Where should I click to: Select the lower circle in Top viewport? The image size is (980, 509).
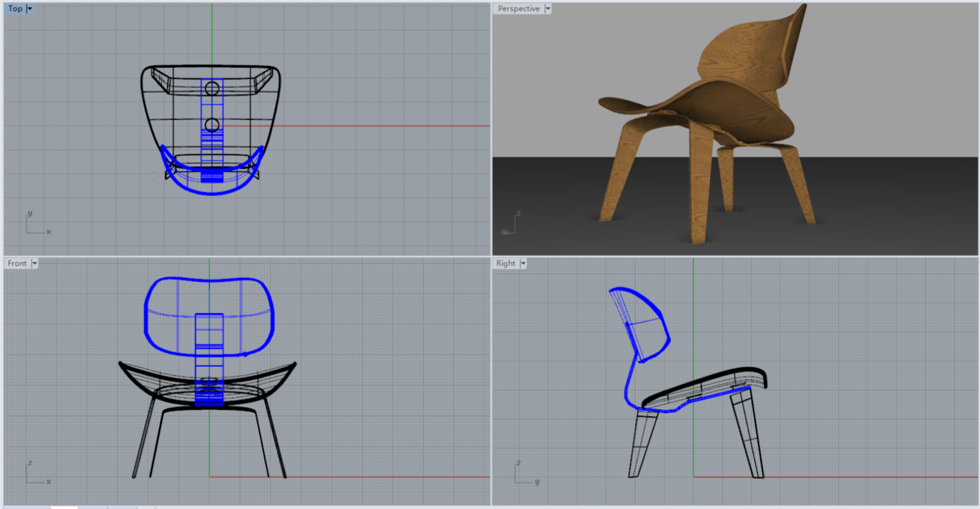212,125
